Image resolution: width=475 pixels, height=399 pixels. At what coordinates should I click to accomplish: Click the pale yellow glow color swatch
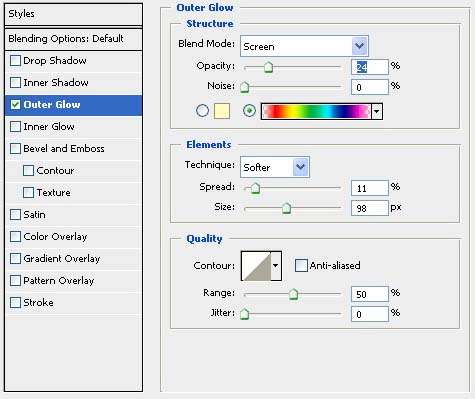click(222, 111)
